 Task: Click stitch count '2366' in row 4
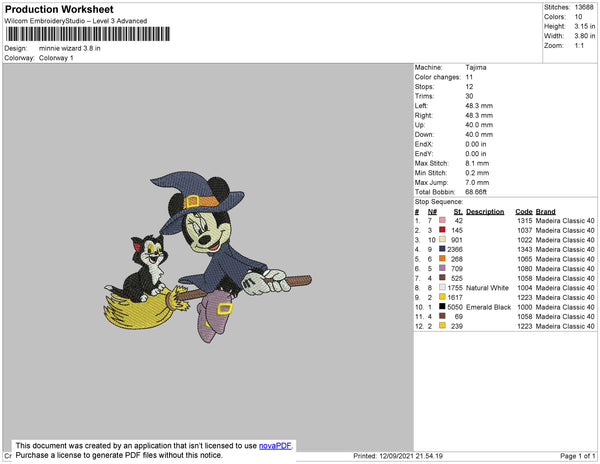pos(455,249)
